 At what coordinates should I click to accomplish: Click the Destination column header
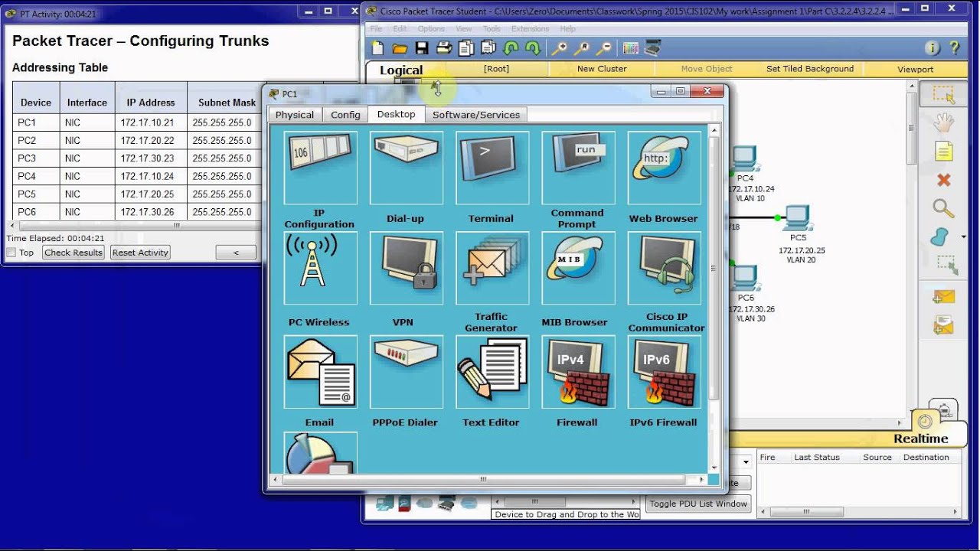(926, 457)
